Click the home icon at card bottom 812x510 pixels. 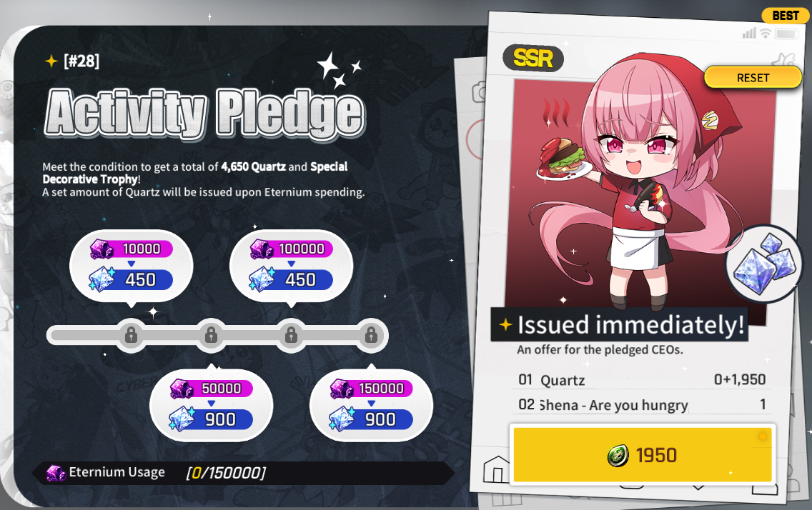(496, 470)
